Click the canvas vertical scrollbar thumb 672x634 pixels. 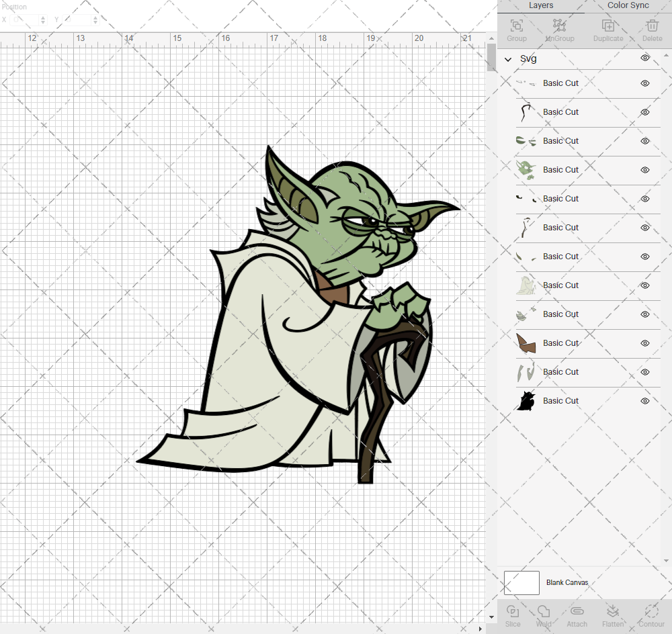click(x=492, y=57)
